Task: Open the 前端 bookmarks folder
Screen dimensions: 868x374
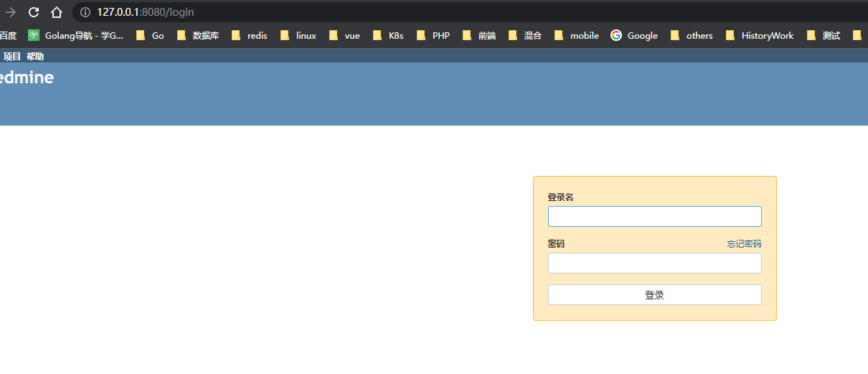Action: (x=478, y=35)
